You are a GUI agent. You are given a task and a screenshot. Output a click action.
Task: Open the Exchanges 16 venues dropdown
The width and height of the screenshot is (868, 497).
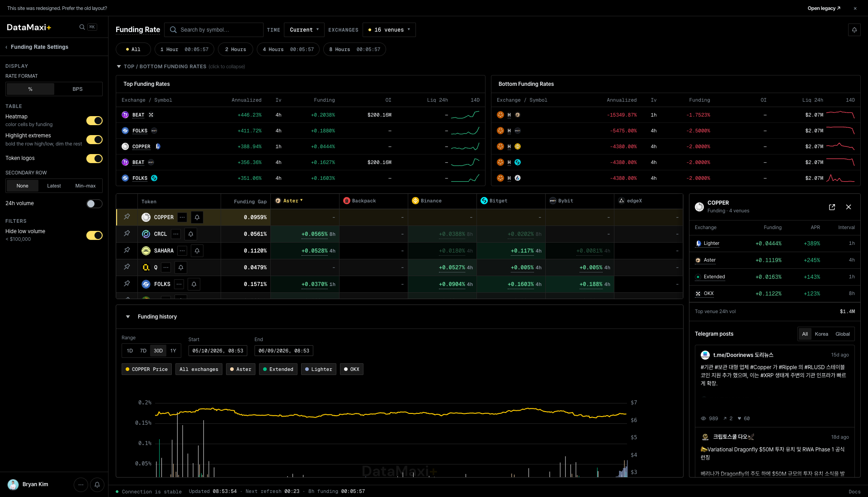pyautogui.click(x=389, y=30)
